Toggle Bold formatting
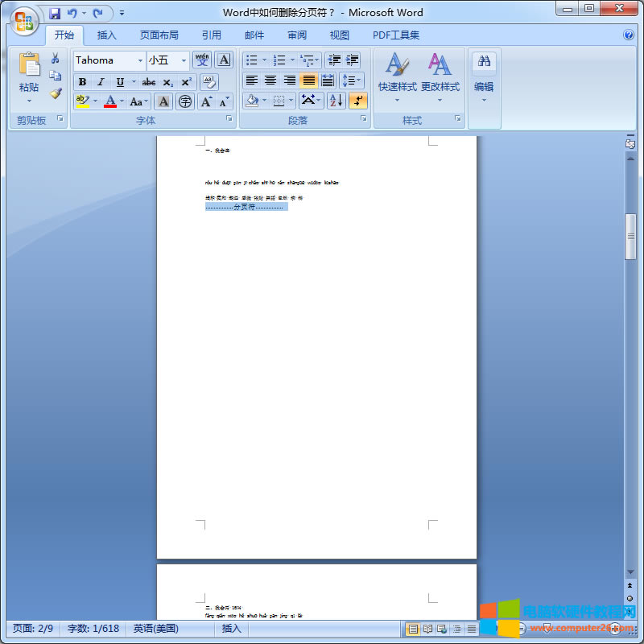Viewport: 644px width, 644px height. click(x=82, y=82)
